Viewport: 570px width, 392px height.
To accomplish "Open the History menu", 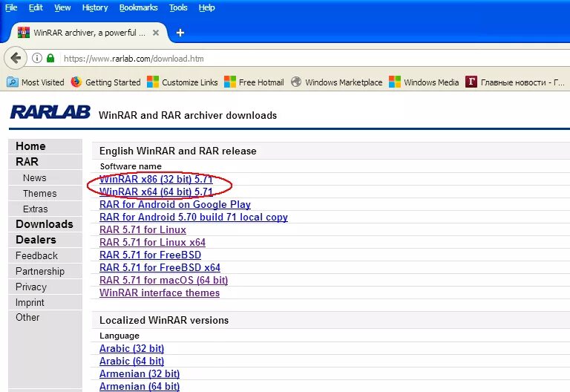I will (x=95, y=7).
